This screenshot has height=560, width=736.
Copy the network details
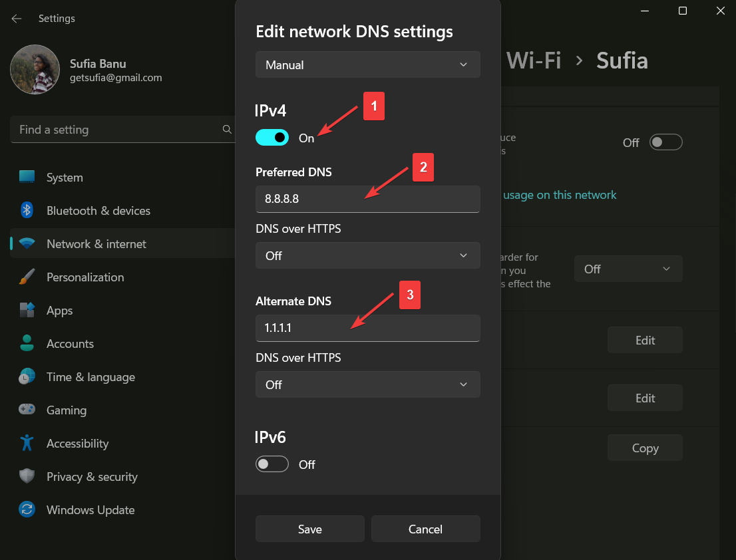[x=644, y=447]
